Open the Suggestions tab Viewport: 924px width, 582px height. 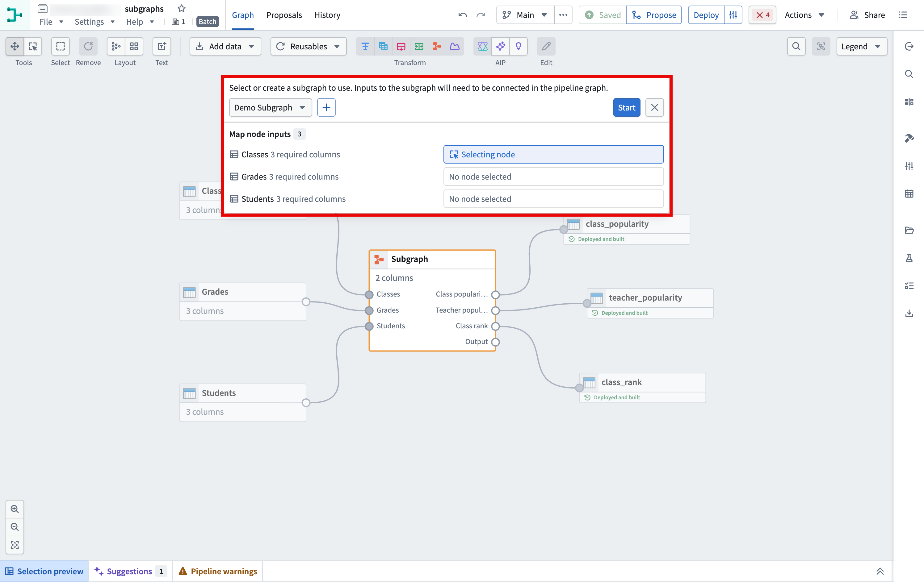click(x=130, y=571)
